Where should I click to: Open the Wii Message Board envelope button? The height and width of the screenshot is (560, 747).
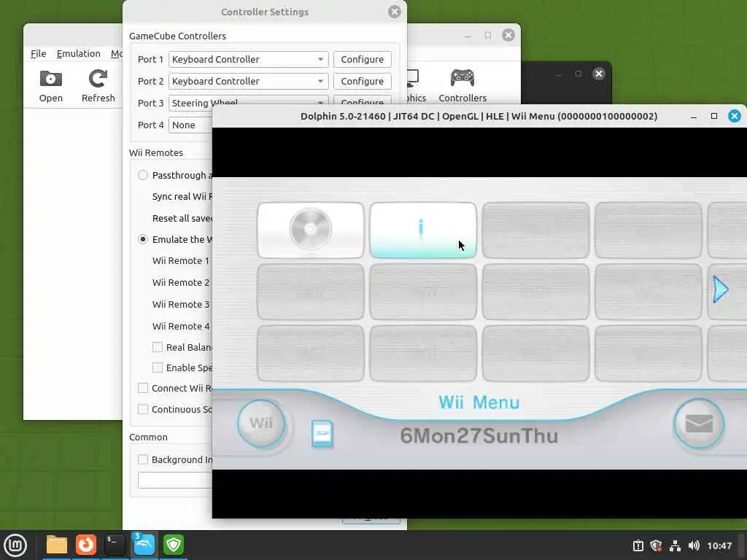pos(698,424)
